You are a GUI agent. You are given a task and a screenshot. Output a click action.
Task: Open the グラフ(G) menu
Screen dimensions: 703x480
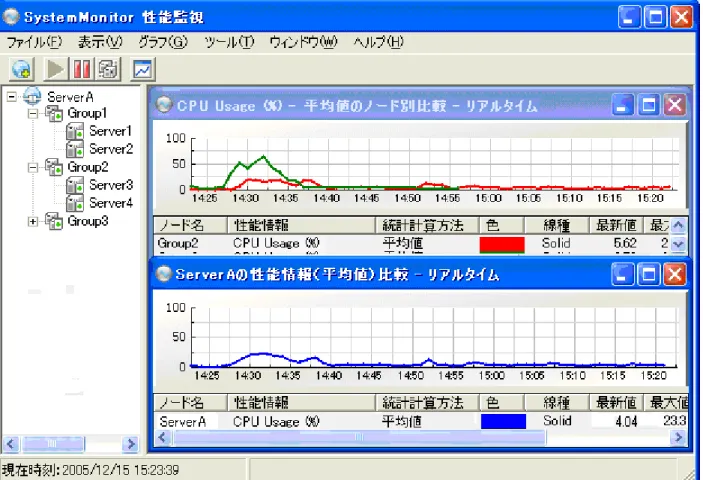coord(162,42)
